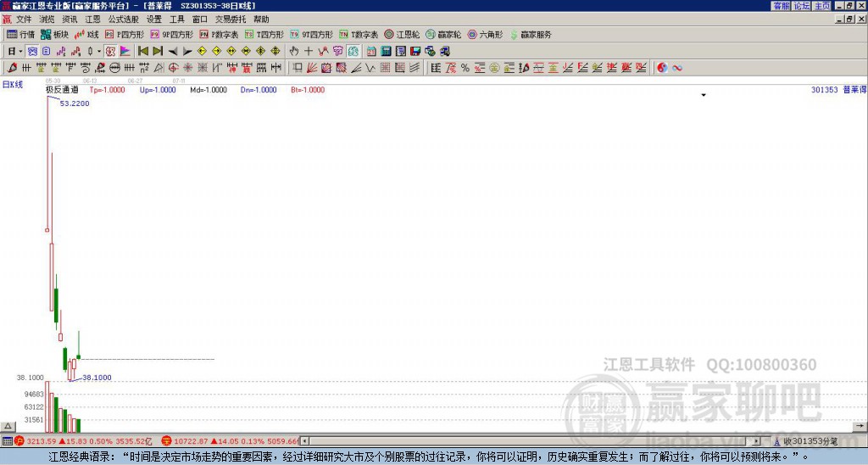
Task: Jump to last bar green arrow
Action: point(158,52)
